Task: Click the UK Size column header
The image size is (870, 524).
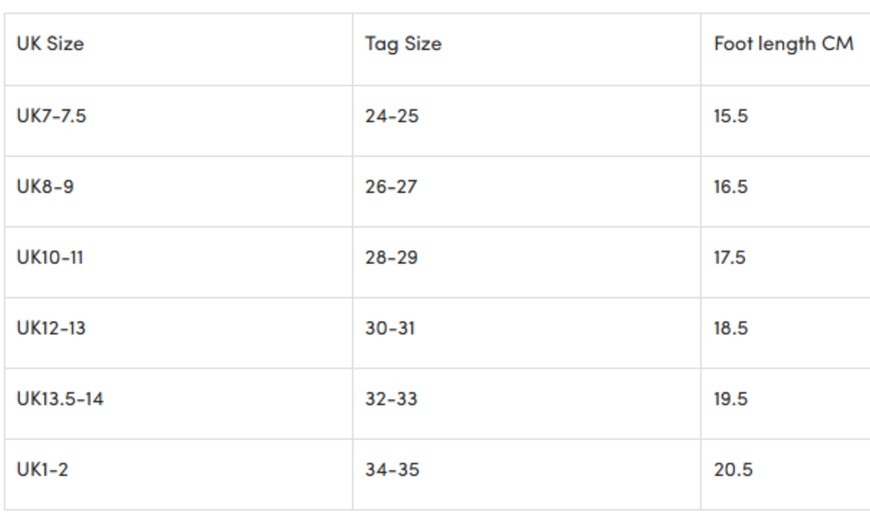Action: point(50,44)
